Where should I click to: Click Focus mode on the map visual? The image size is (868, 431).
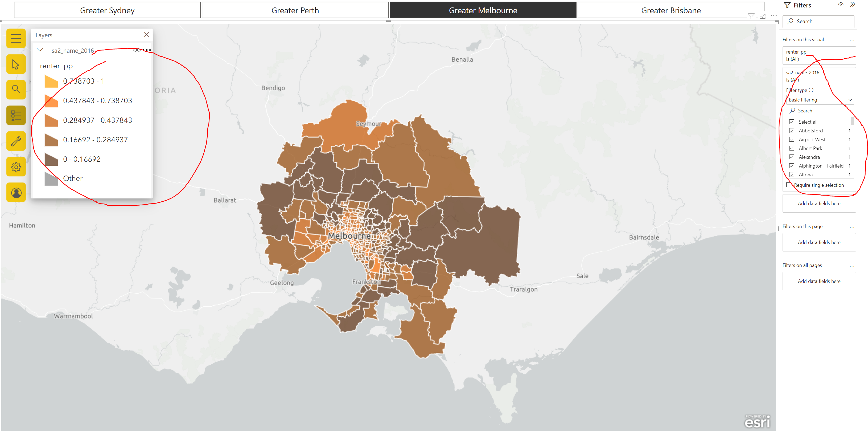click(762, 16)
